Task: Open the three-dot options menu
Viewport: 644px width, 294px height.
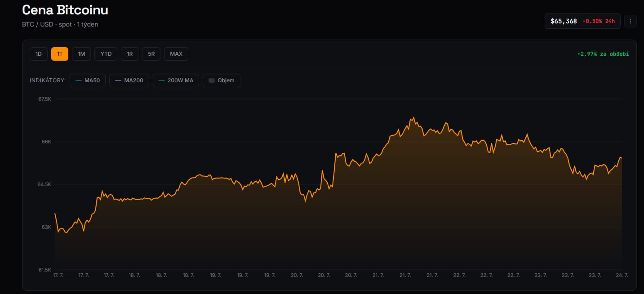Action: (x=631, y=21)
